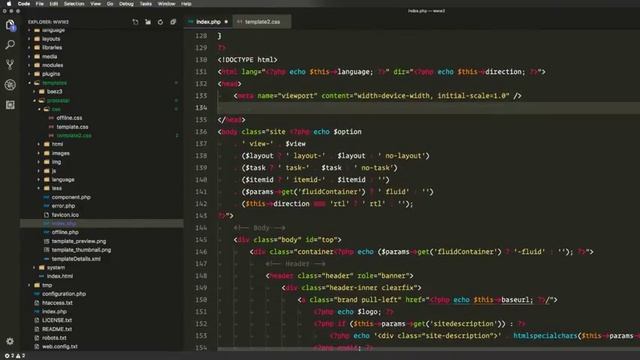This screenshot has height=360, width=640.
Task: Open the Debug view in activity bar
Action: pos(10,84)
